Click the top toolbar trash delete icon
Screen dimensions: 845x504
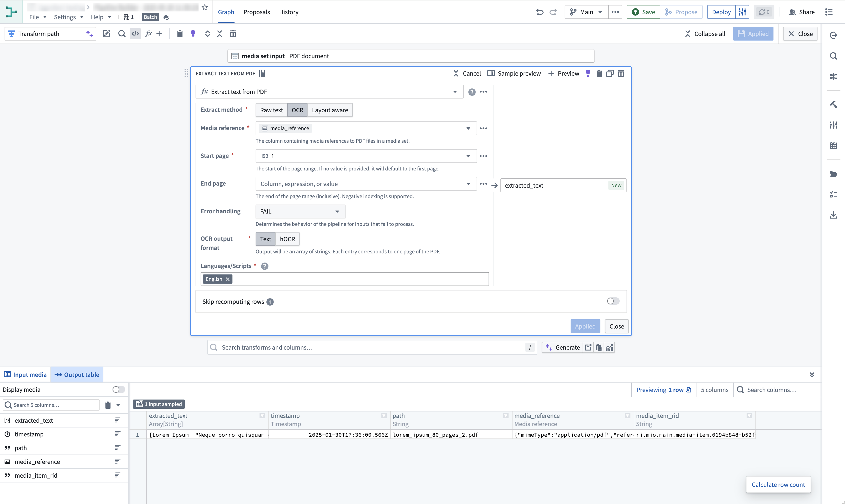pyautogui.click(x=233, y=34)
